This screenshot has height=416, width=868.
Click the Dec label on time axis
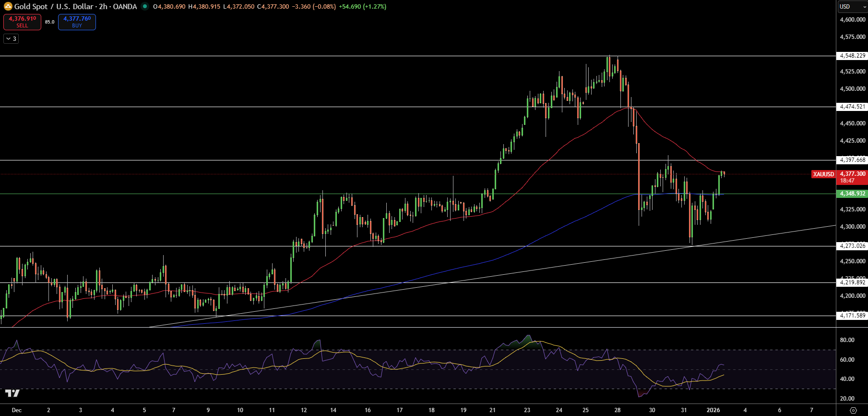coord(17,410)
